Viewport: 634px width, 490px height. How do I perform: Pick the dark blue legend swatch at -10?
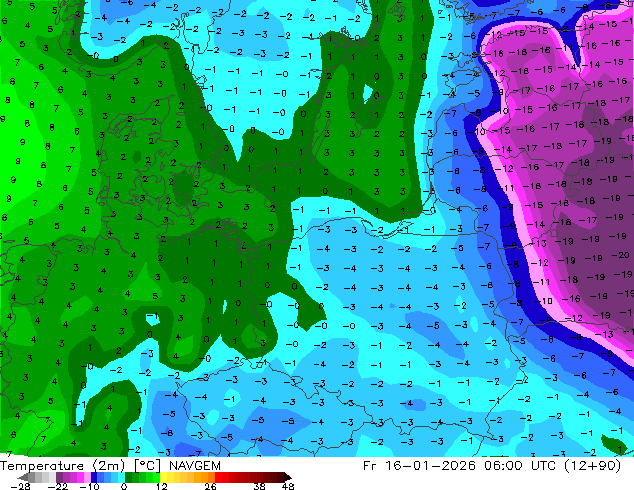click(x=94, y=477)
